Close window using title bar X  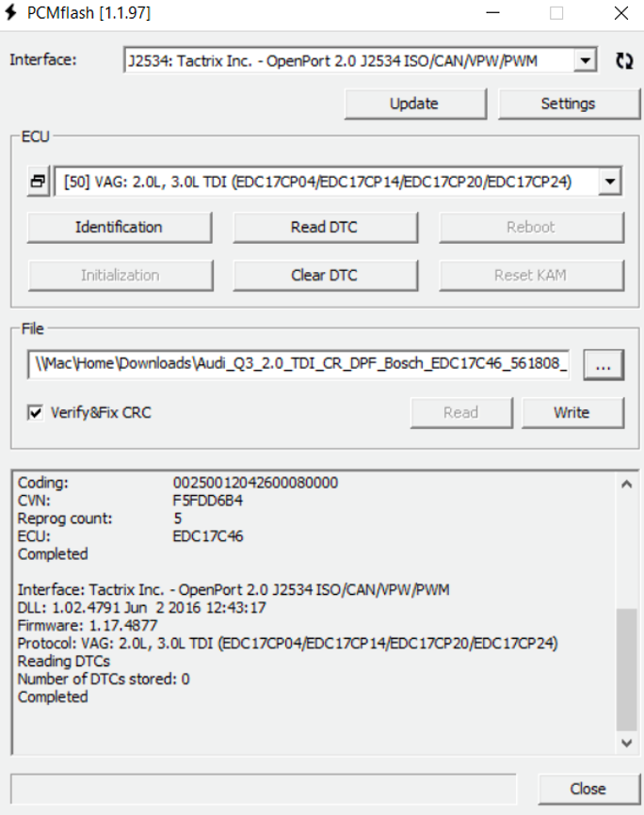[x=621, y=13]
